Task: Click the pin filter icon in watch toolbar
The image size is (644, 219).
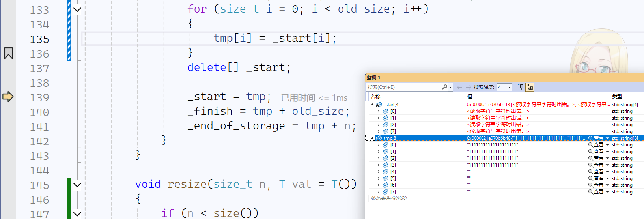Action: (x=521, y=87)
